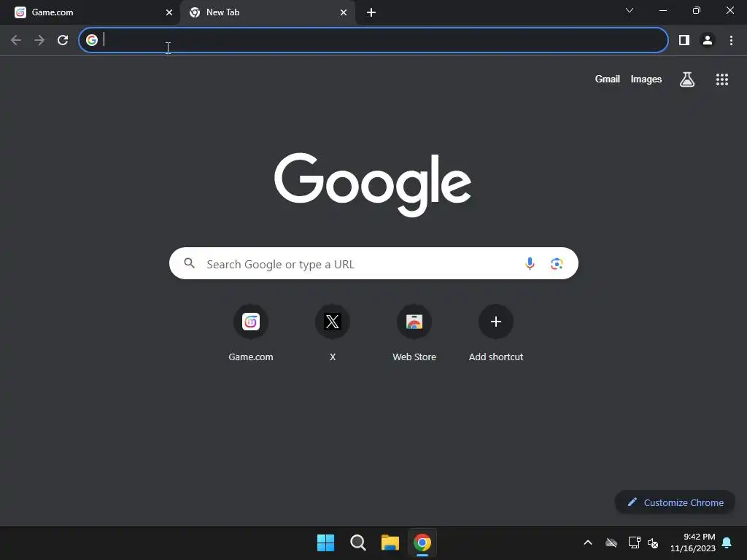Open the clock showing 9:42 PM
747x560 pixels.
pyautogui.click(x=693, y=542)
